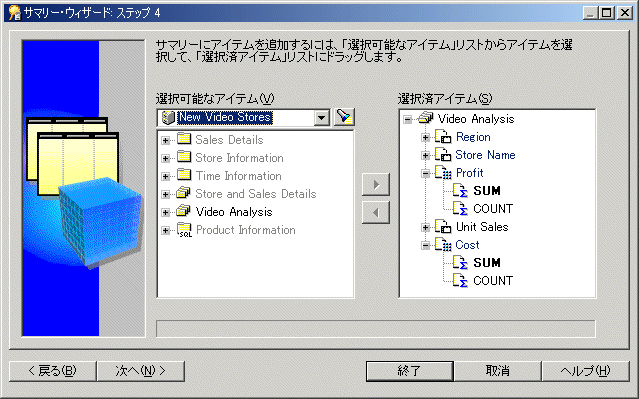Click the right arrow add button
The height and width of the screenshot is (399, 639).
[376, 185]
